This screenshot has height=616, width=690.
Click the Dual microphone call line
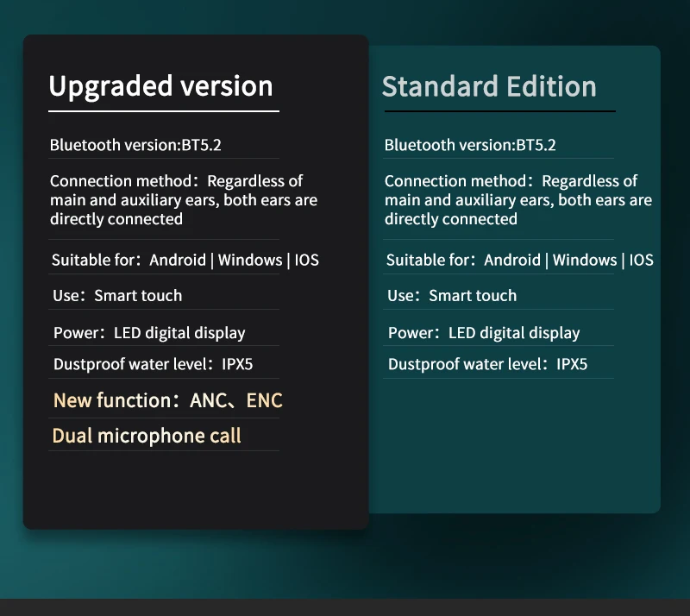click(x=147, y=436)
